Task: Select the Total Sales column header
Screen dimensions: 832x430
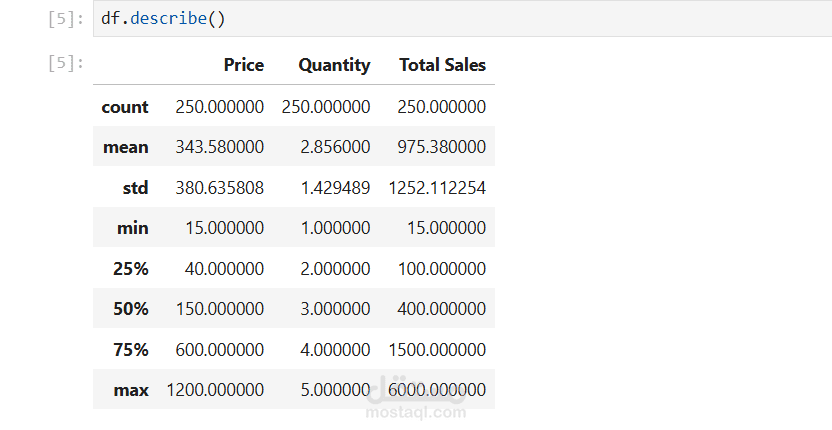Action: 442,65
